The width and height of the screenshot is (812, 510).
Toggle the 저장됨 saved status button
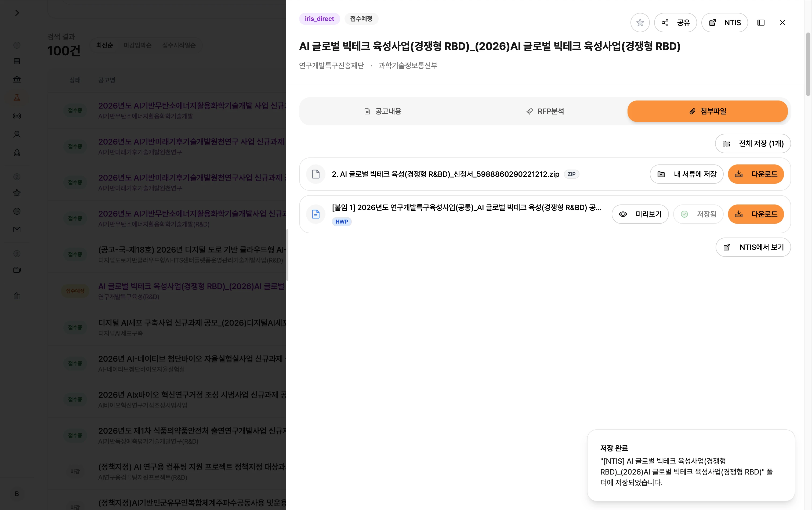[698, 214]
